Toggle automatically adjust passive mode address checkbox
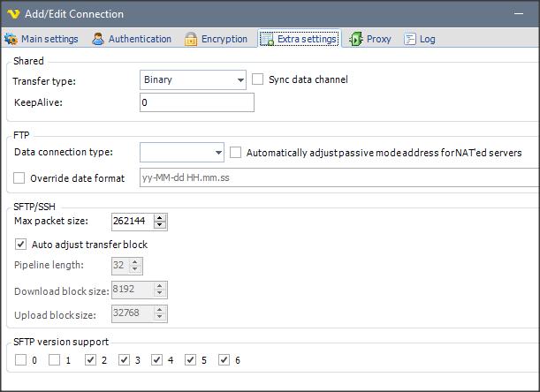 pyautogui.click(x=236, y=153)
